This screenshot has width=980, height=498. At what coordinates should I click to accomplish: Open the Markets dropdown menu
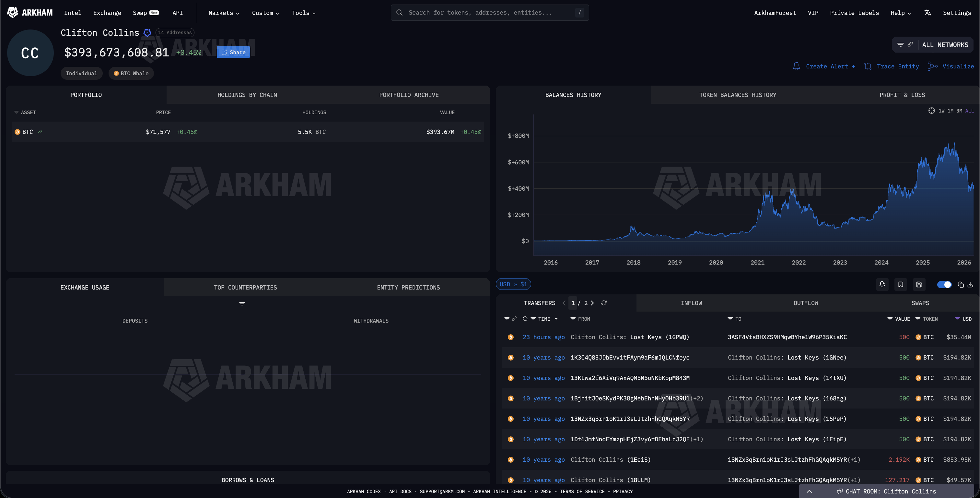pyautogui.click(x=224, y=13)
